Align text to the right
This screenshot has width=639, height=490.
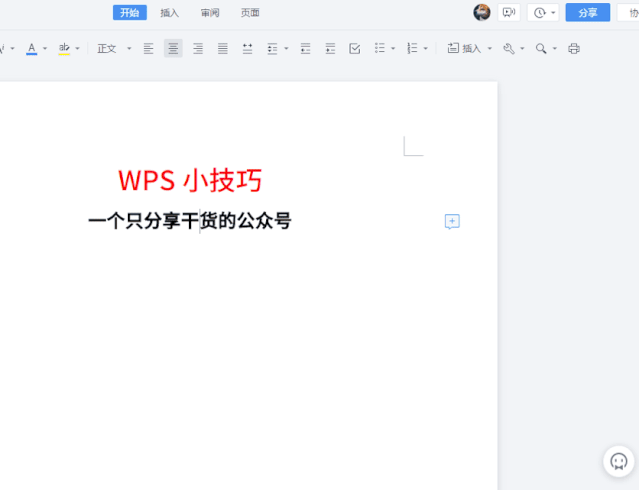pyautogui.click(x=198, y=49)
